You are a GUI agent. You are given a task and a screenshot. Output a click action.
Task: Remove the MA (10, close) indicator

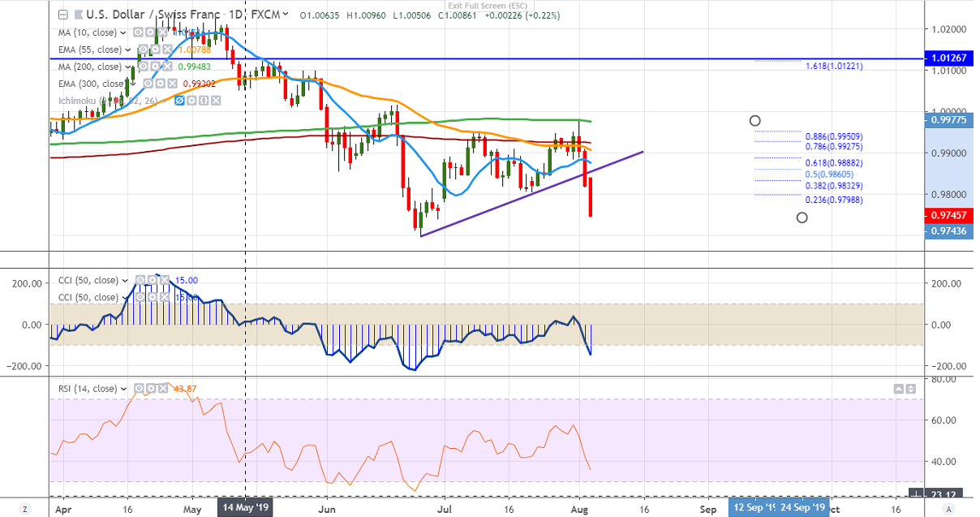pos(162,32)
